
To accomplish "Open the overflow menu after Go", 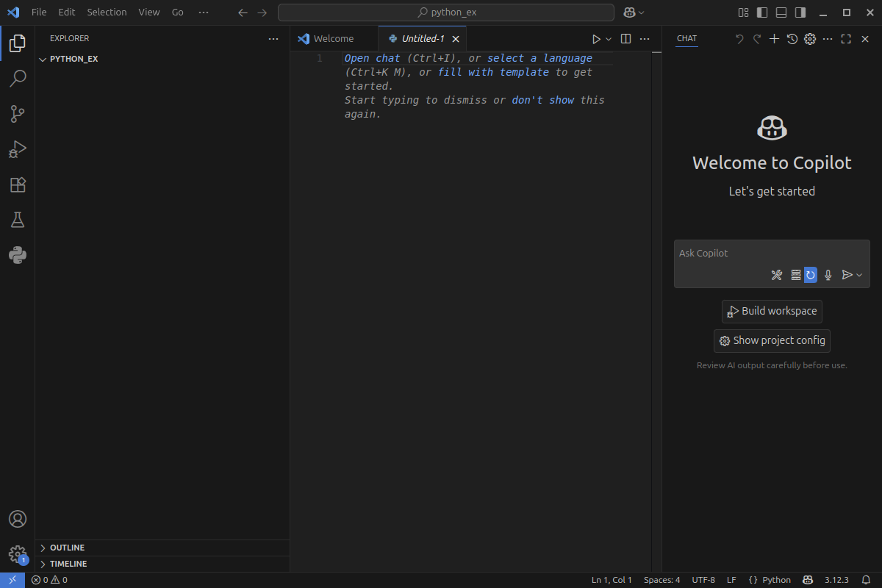I will pos(204,12).
